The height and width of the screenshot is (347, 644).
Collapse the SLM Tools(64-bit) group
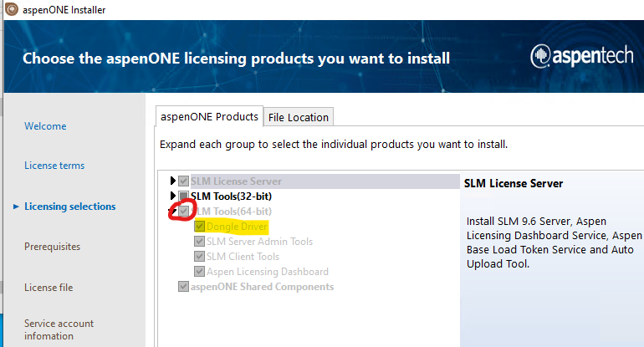pyautogui.click(x=173, y=212)
